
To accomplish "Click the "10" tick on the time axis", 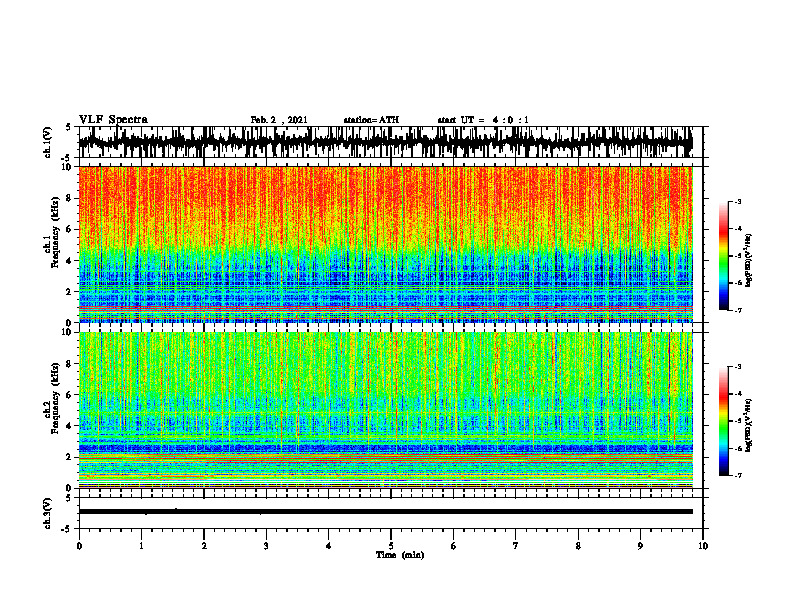I will (703, 546).
